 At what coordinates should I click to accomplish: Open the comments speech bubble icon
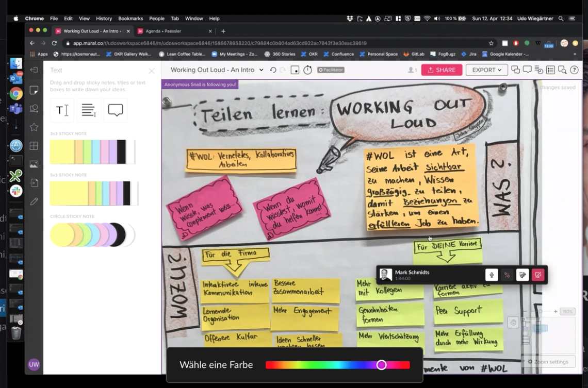pos(527,70)
